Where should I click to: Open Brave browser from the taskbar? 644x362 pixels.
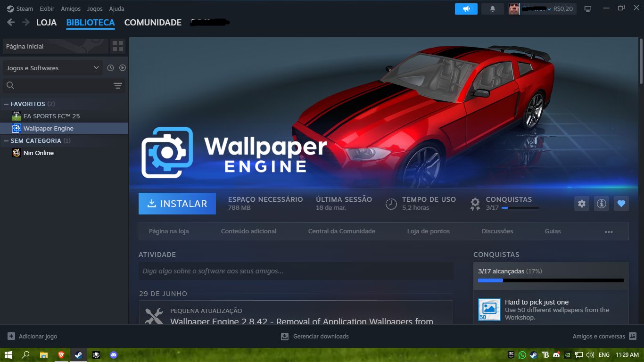(x=61, y=354)
